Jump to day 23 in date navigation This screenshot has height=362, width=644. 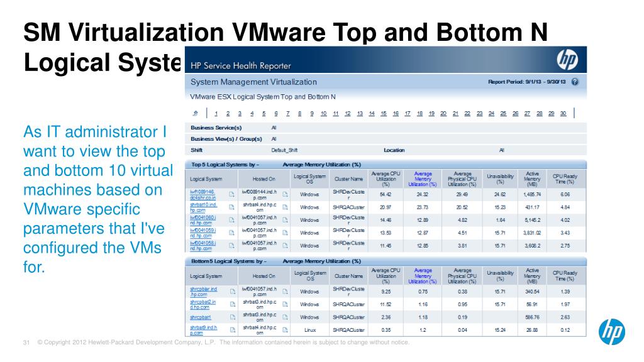(x=479, y=114)
